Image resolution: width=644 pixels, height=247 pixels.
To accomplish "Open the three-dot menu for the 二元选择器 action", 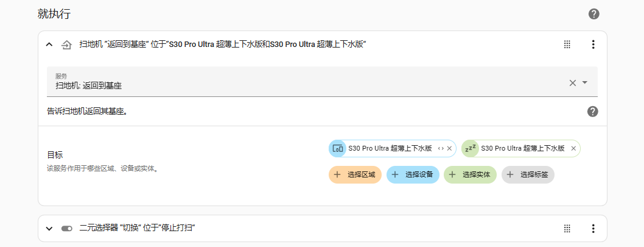I will pos(593,229).
